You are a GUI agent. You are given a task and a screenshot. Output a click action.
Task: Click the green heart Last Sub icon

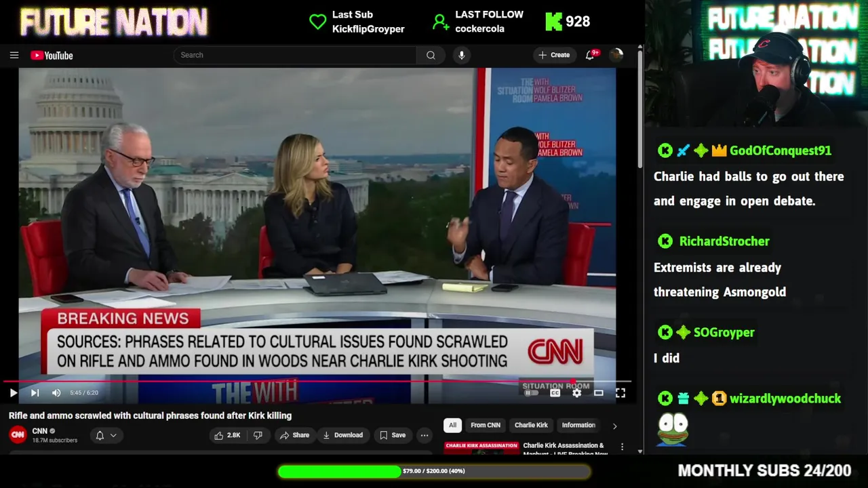coord(318,22)
